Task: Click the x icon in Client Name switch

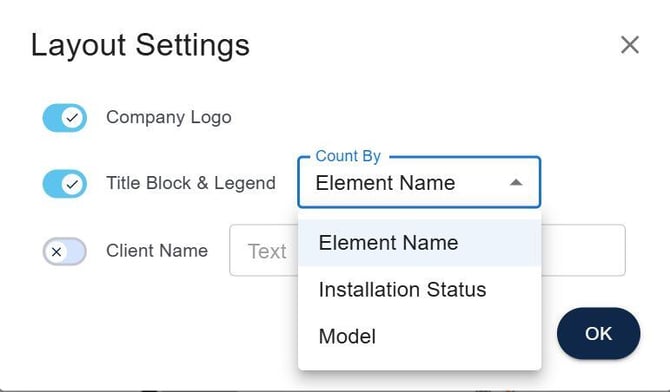Action: pos(56,252)
